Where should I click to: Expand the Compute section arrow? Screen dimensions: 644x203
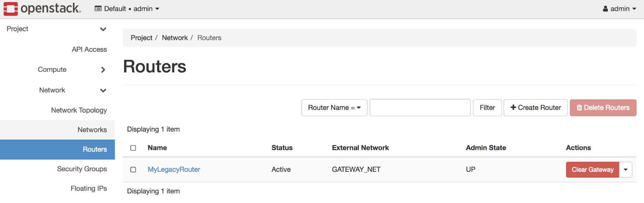point(103,69)
